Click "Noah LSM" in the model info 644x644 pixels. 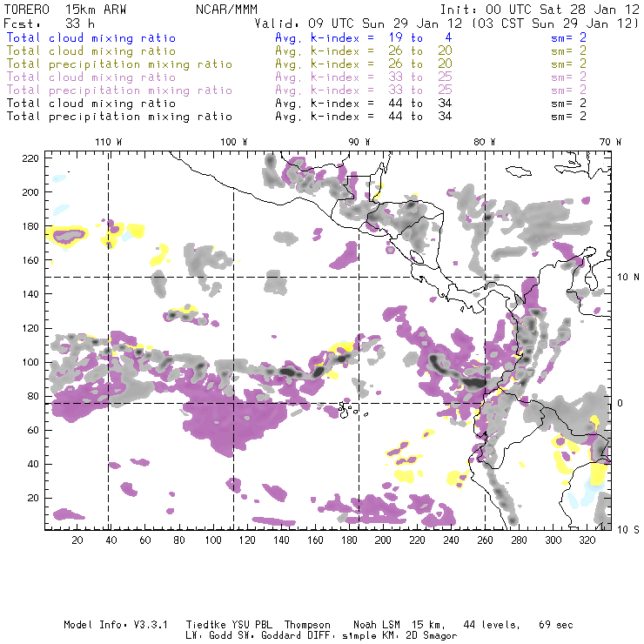pyautogui.click(x=376, y=625)
